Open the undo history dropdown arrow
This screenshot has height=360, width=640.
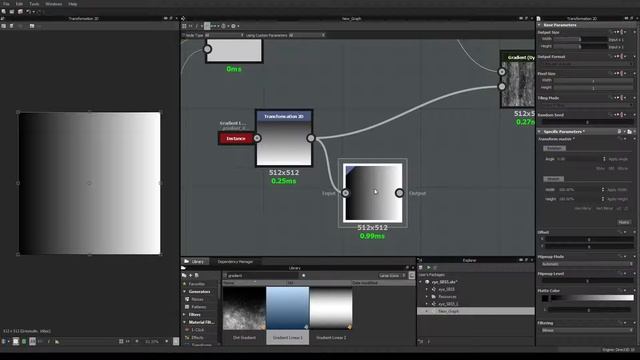pos(33,12)
